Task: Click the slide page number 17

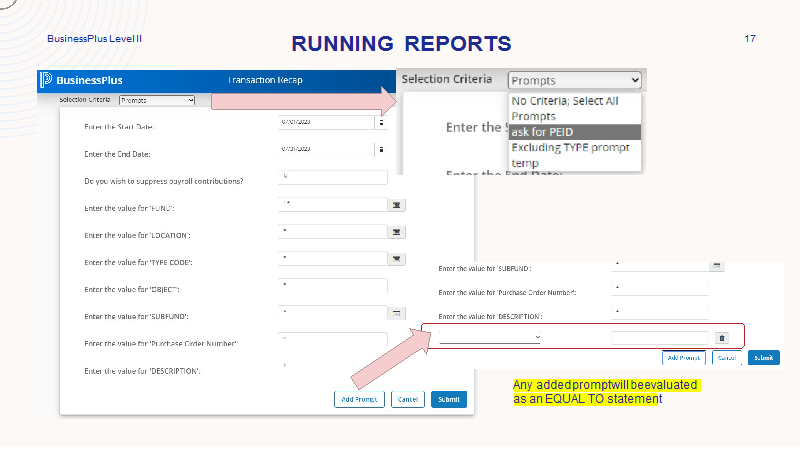Action: pyautogui.click(x=750, y=39)
